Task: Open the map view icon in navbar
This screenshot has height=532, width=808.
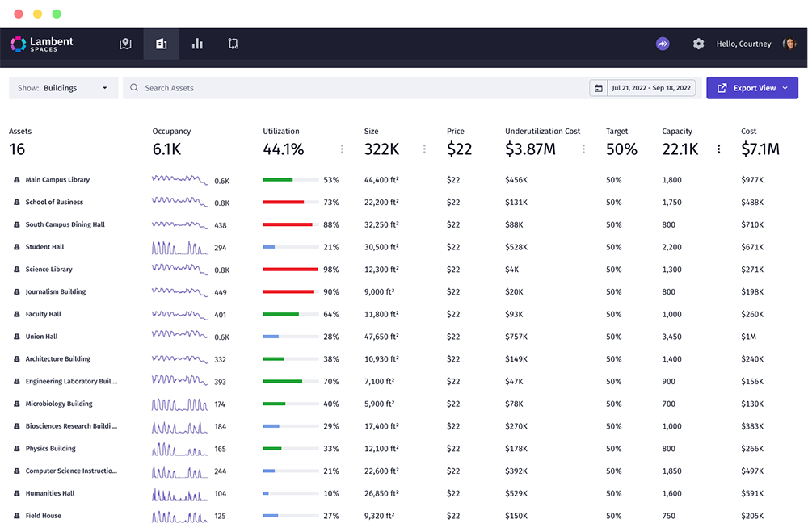Action: pyautogui.click(x=125, y=44)
